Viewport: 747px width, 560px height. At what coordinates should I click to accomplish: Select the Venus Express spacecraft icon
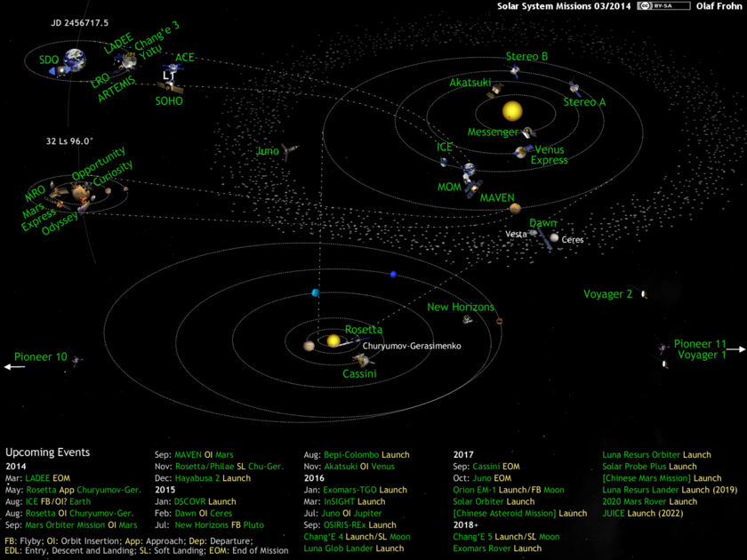click(523, 152)
